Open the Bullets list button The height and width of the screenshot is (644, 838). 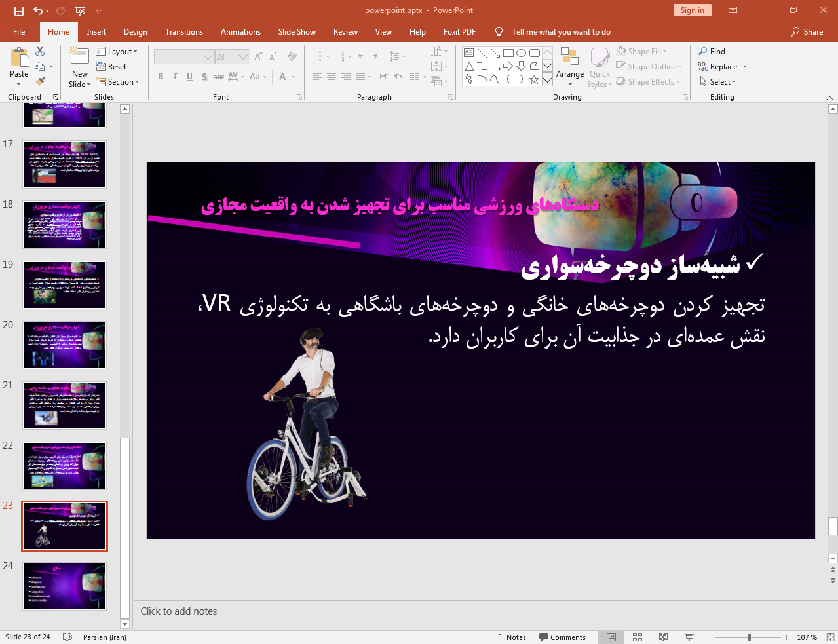click(x=316, y=56)
